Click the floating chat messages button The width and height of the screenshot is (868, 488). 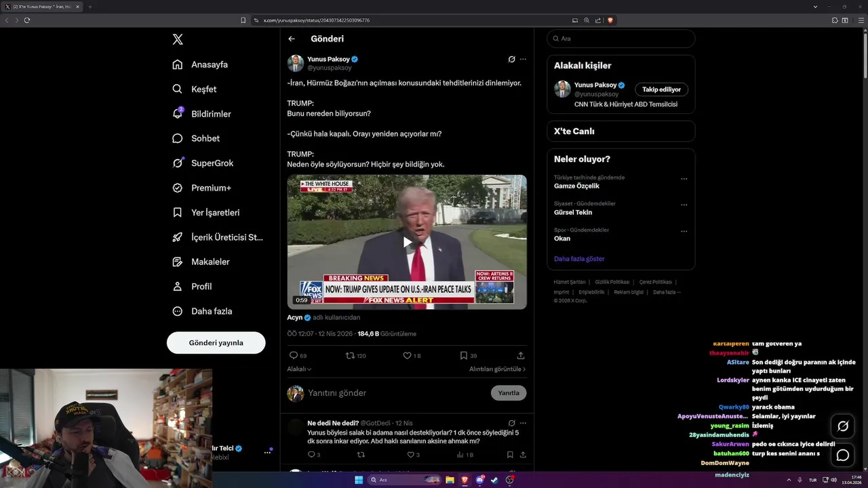[x=843, y=455]
